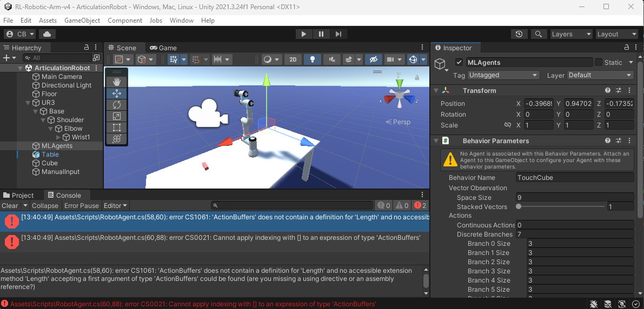Clear the Console with Clear button

(x=10, y=206)
